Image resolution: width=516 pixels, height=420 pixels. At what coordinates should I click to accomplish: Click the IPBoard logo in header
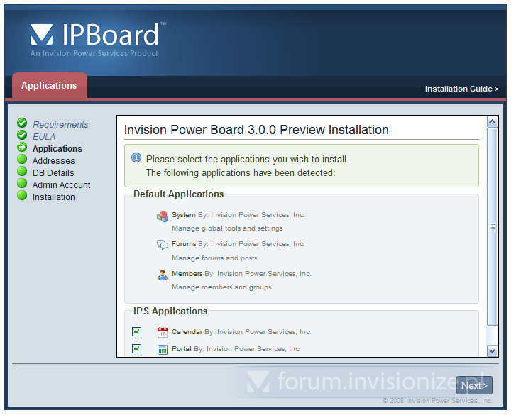click(97, 38)
